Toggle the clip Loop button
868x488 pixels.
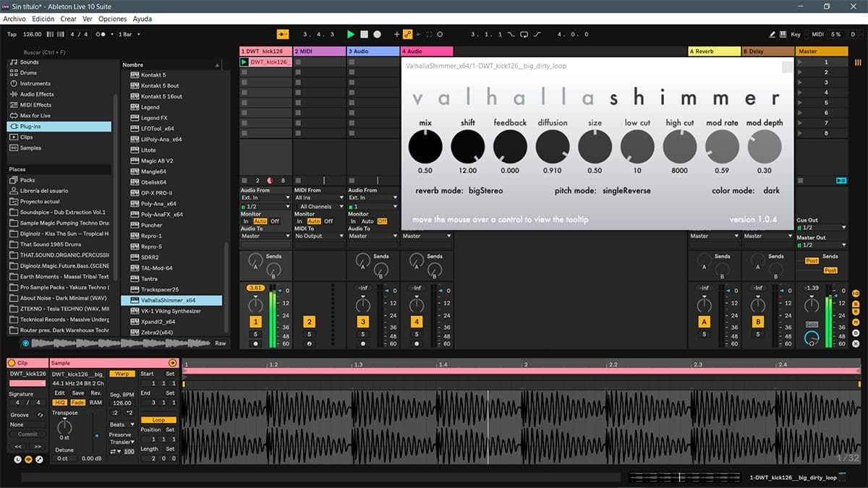point(158,419)
